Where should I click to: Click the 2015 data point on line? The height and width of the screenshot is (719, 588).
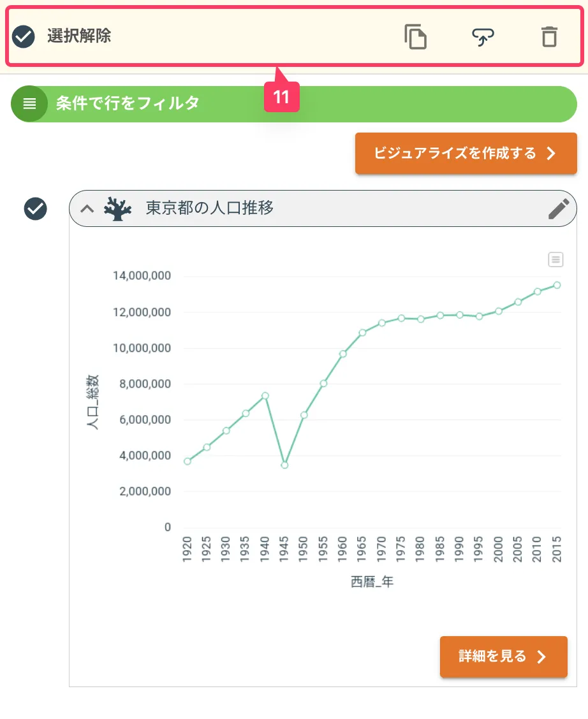(557, 285)
